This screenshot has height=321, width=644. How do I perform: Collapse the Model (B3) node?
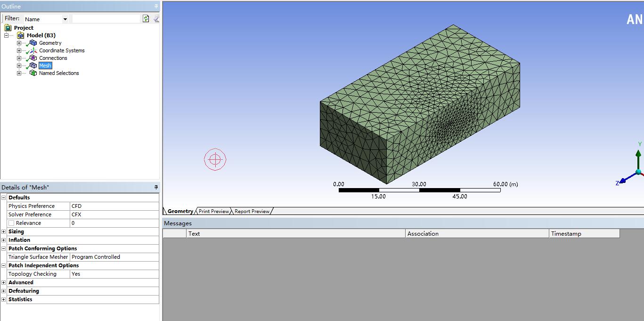(x=7, y=35)
